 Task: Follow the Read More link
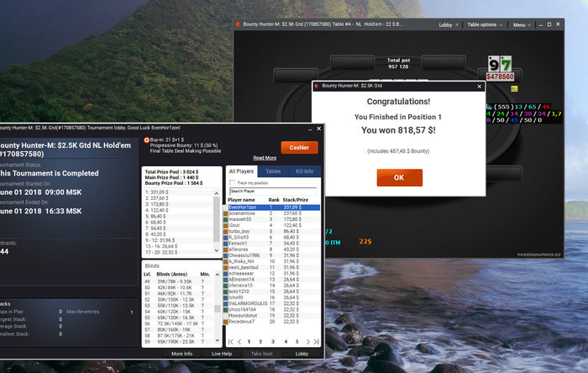(x=265, y=158)
